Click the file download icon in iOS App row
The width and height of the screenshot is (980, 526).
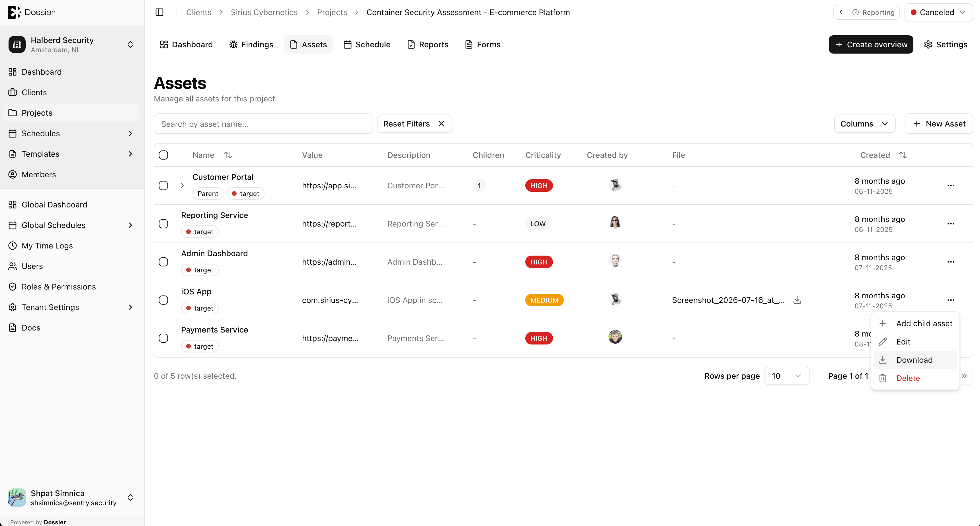click(797, 300)
